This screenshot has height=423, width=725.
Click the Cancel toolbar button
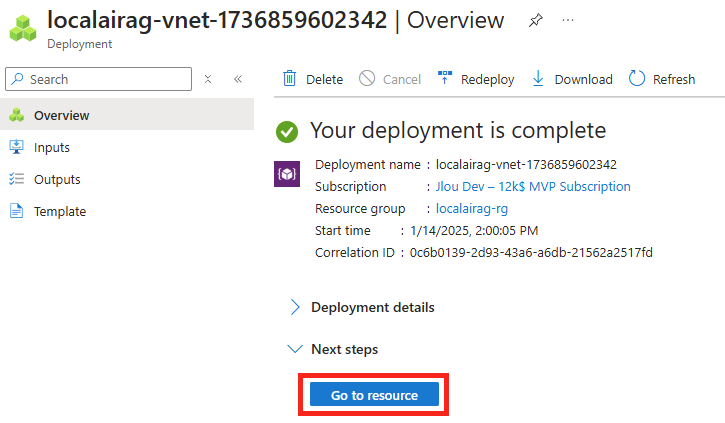click(390, 79)
